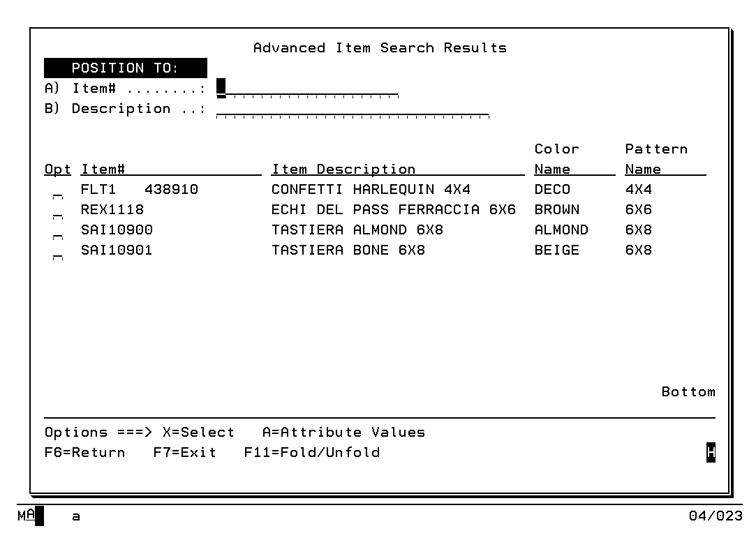Click the highlighted H indicator
The height and width of the screenshot is (540, 756).
point(711,452)
